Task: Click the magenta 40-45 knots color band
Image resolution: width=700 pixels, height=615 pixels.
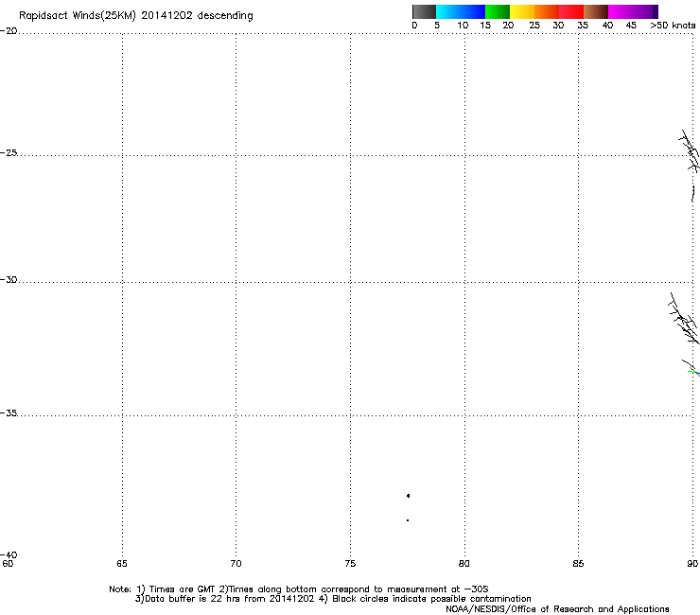Action: coord(621,11)
